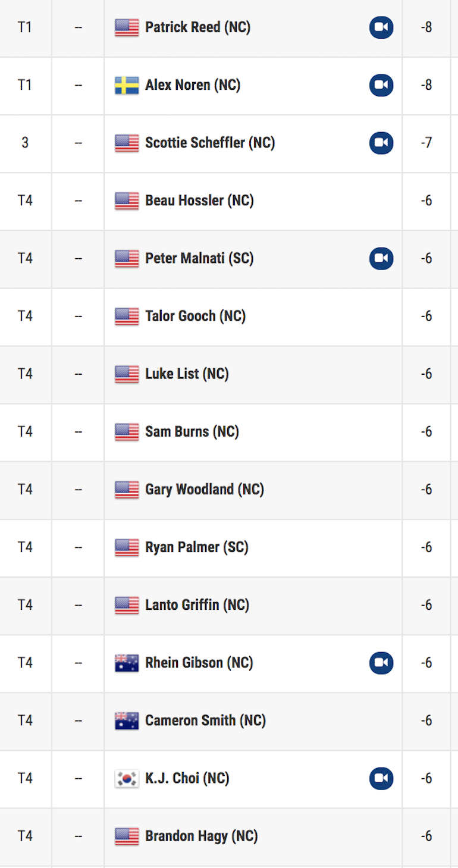Play Scottie Scheffler's video highlights
Screen dimensions: 458x868
tap(381, 143)
